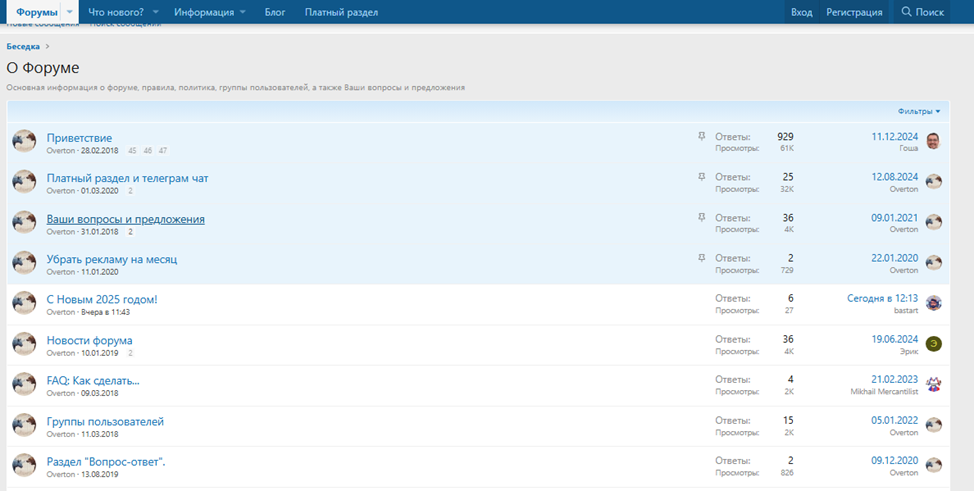
Task: Click the Регистрация button
Action: [x=854, y=12]
